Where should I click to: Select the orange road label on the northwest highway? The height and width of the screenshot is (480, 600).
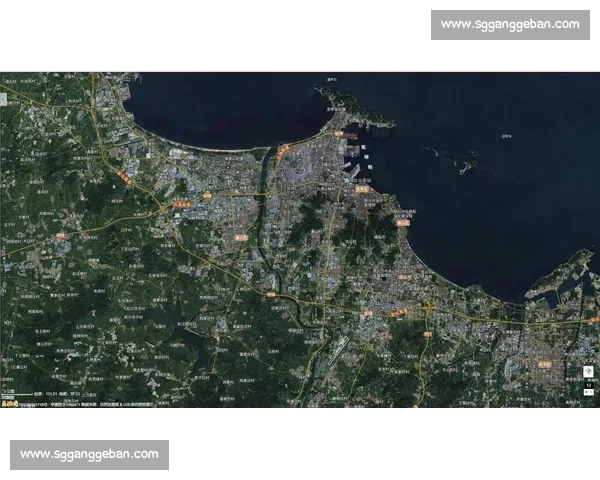click(123, 177)
